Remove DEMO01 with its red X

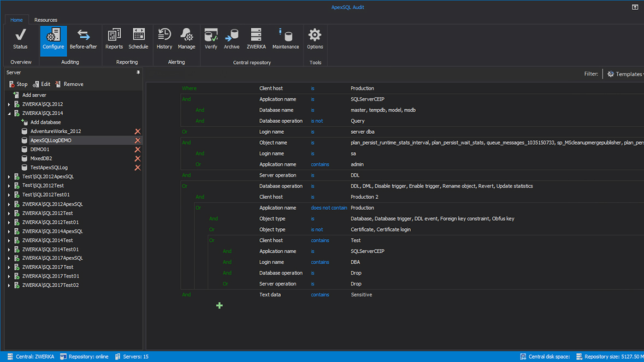[138, 150]
